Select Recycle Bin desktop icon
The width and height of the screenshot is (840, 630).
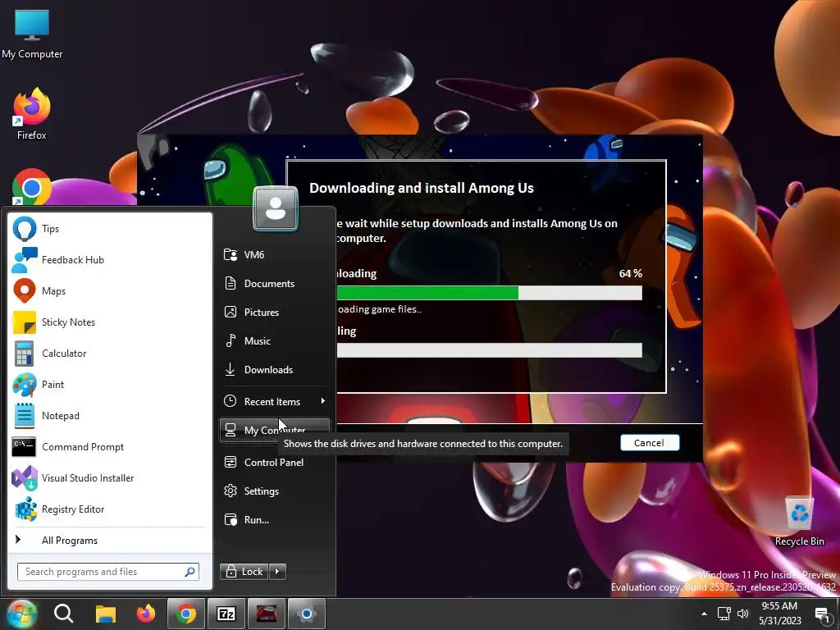click(799, 521)
